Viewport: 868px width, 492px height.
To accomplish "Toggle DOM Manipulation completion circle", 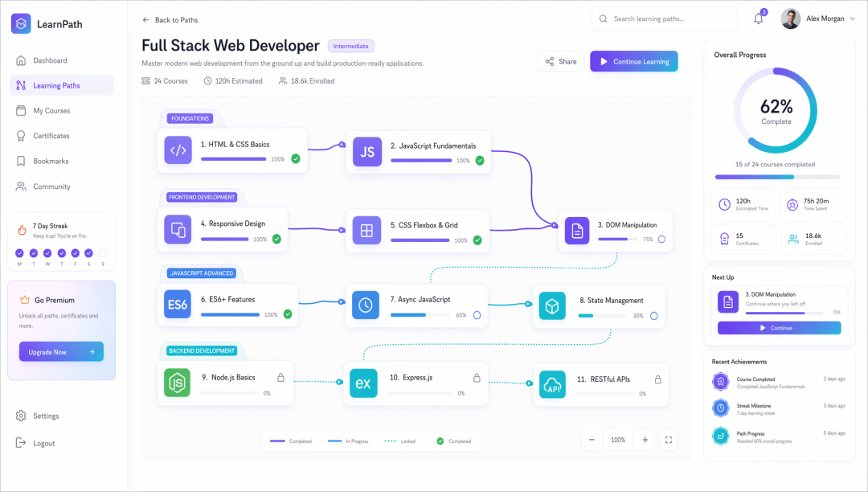I will 661,239.
